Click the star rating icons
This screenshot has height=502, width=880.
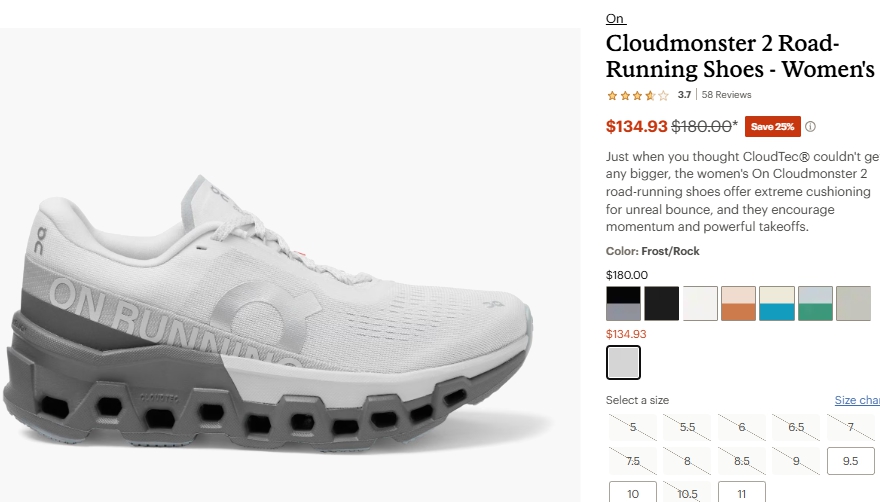pos(638,95)
